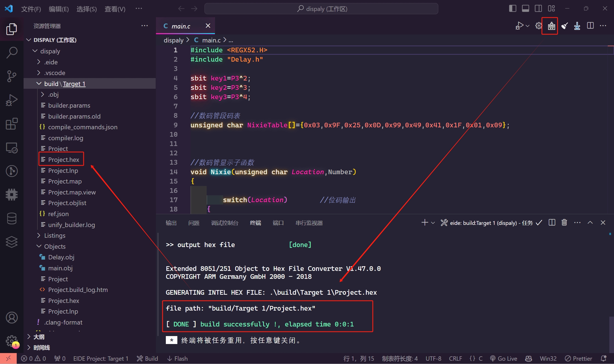
Task: Open the Extensions view
Action: click(12, 124)
